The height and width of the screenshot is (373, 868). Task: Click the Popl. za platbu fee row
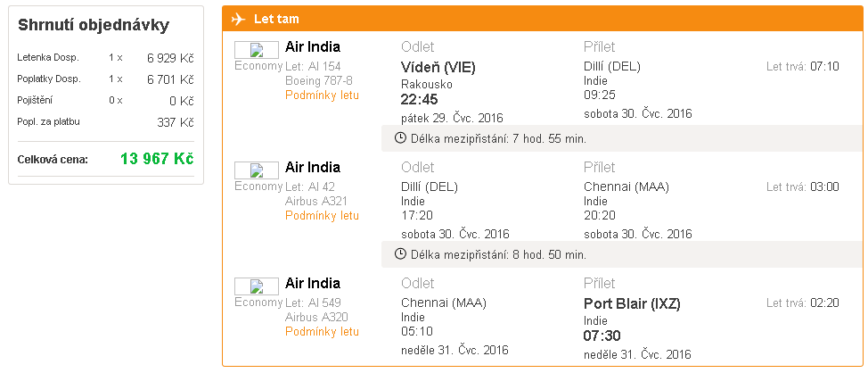pyautogui.click(x=106, y=122)
